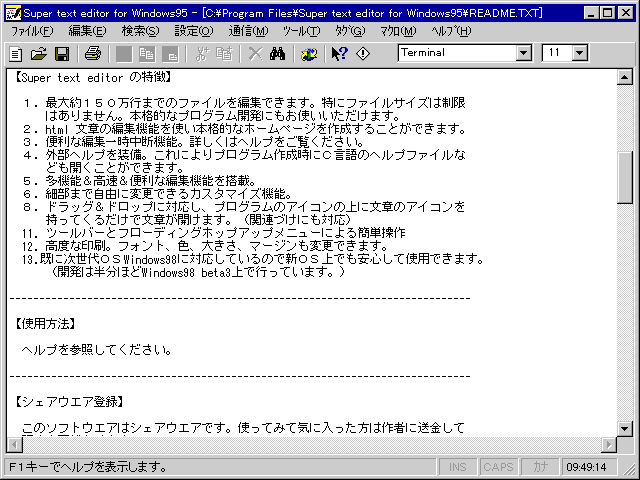Click the vertical scrollbar up arrow
This screenshot has height=480, width=640.
click(x=625, y=77)
